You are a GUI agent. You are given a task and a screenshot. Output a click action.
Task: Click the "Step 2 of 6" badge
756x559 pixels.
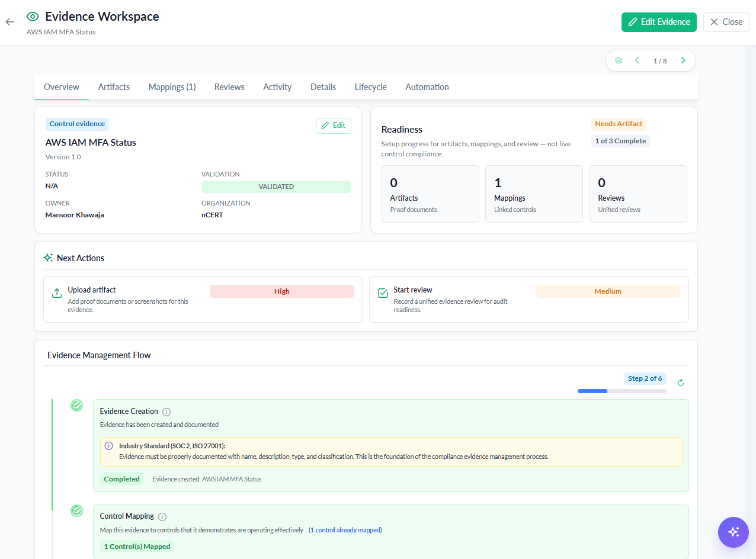[645, 378]
